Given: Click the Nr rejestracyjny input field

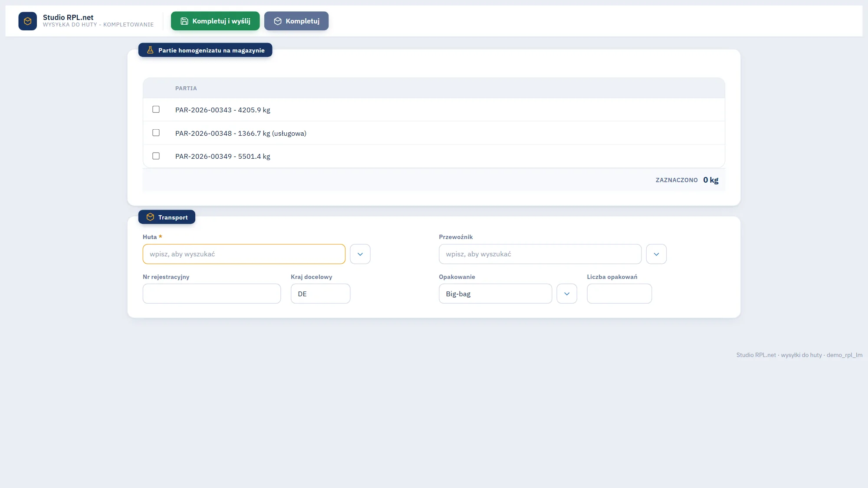Looking at the screenshot, I should click(x=212, y=294).
